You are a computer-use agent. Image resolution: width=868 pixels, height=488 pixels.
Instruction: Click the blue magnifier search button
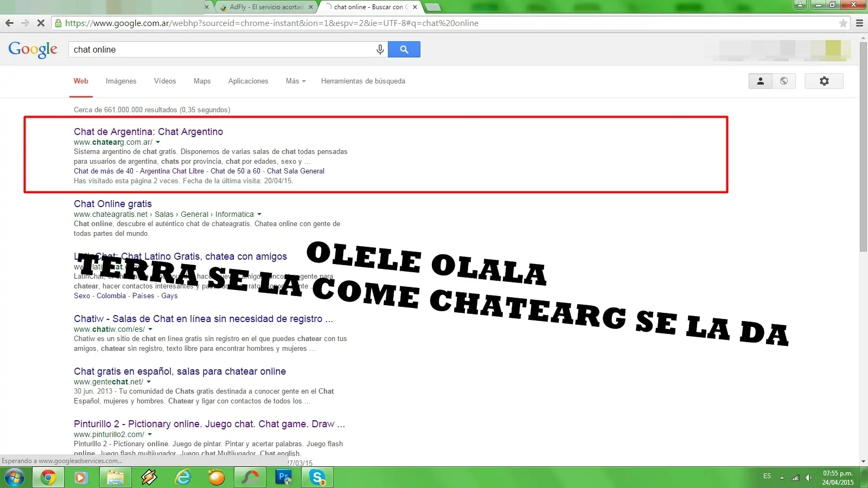coord(404,49)
